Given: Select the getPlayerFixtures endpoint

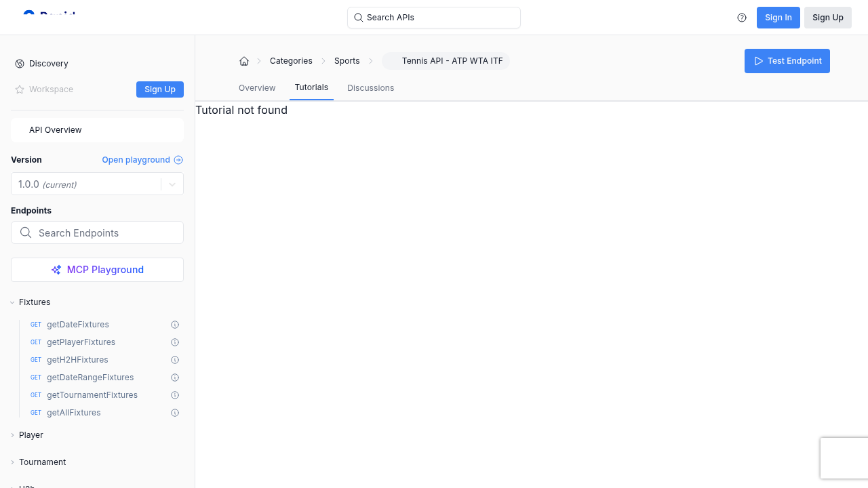Looking at the screenshot, I should click(81, 342).
